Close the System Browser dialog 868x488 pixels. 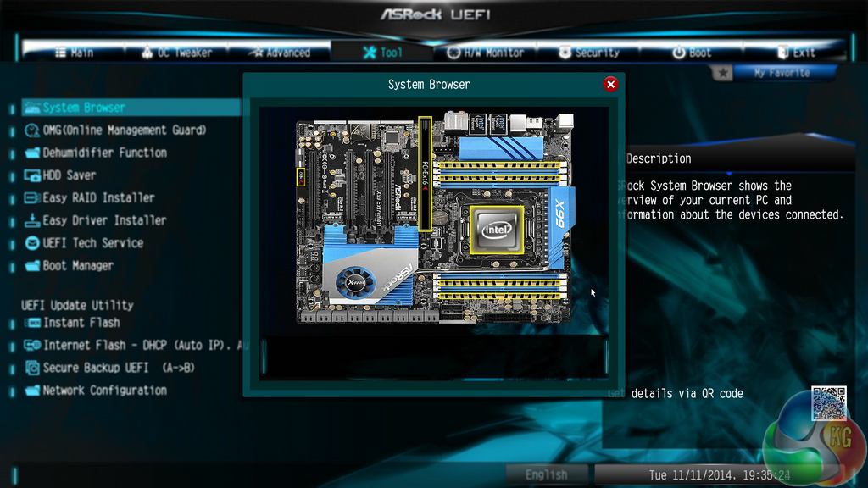[x=610, y=85]
